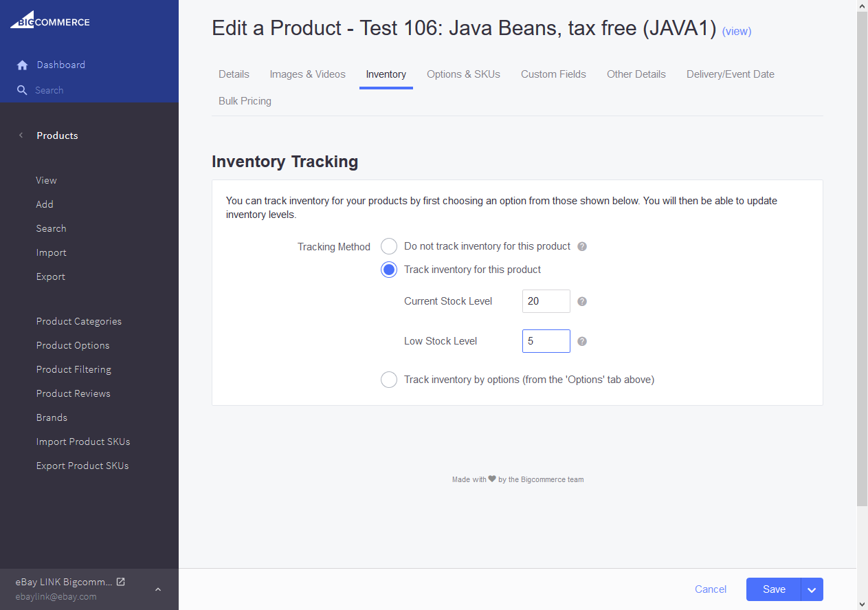Screen dimensions: 868x610
Task: Click the ebaylink@ebay.com account email
Action: click(x=56, y=597)
